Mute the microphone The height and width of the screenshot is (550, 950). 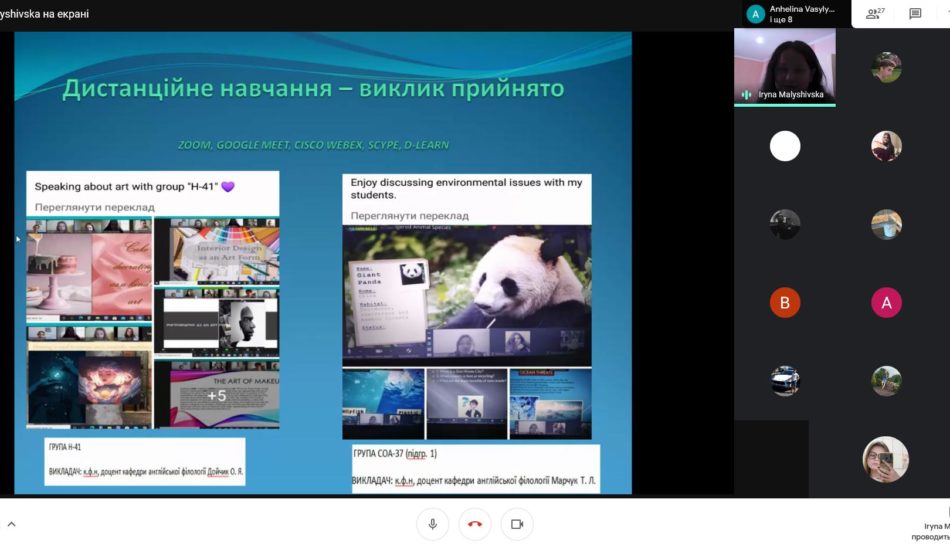coord(433,524)
